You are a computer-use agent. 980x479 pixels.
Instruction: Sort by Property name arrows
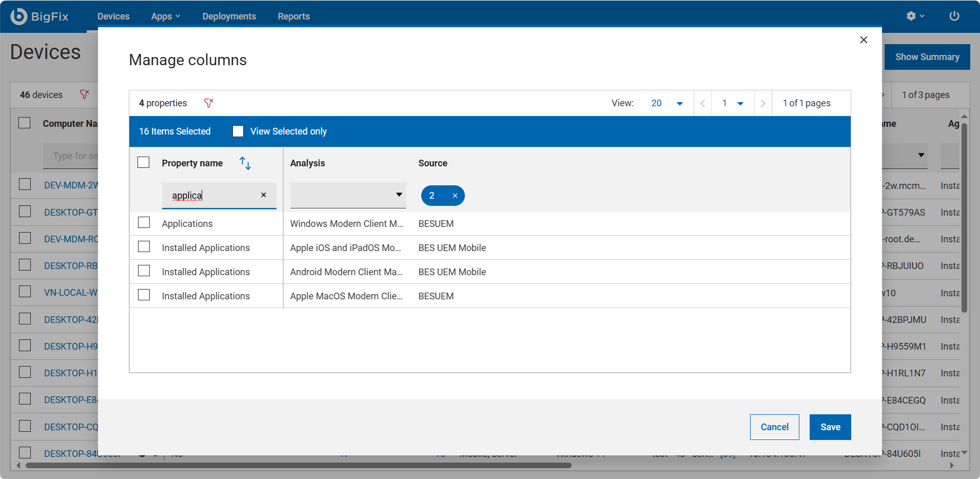pos(245,163)
